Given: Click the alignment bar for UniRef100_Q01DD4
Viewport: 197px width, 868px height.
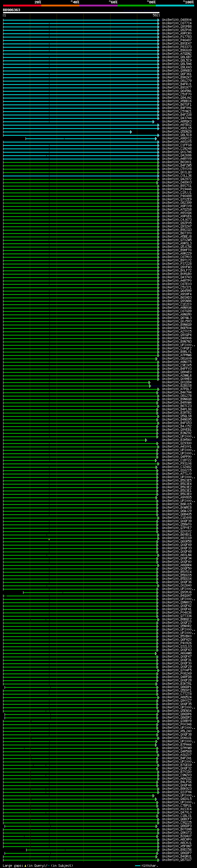Looking at the screenshot, I should click(x=77, y=382).
